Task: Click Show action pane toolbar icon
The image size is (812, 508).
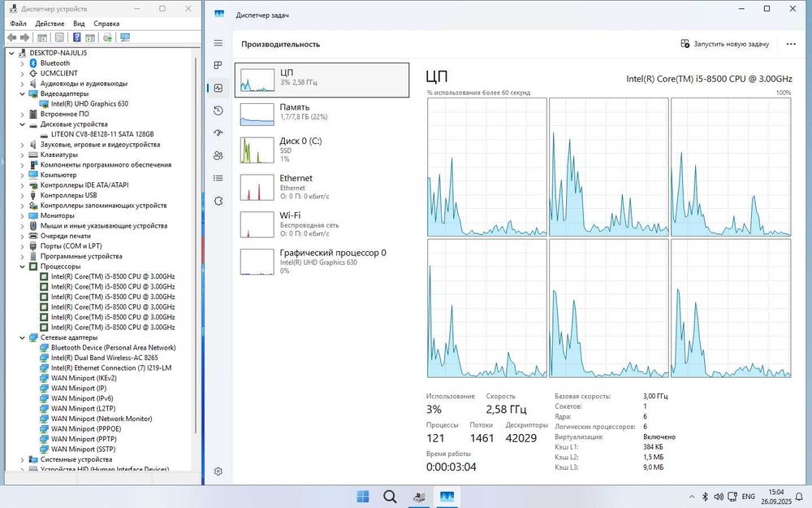Action: [x=90, y=37]
